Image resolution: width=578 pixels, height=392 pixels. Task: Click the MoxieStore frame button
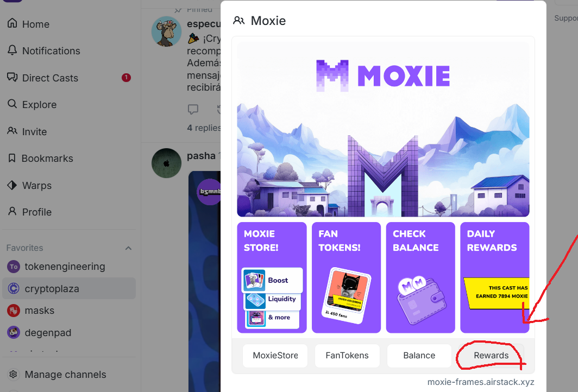[275, 356]
